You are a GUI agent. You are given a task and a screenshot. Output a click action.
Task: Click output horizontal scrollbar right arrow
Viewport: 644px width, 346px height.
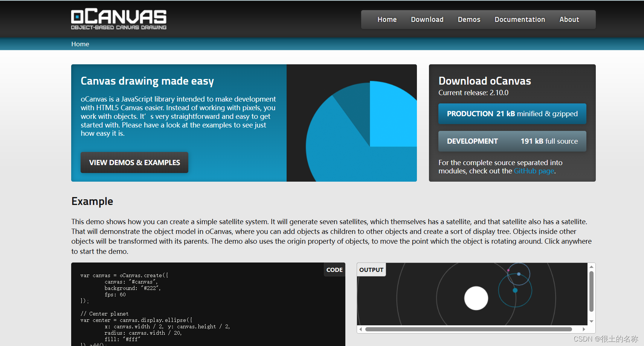(x=584, y=329)
